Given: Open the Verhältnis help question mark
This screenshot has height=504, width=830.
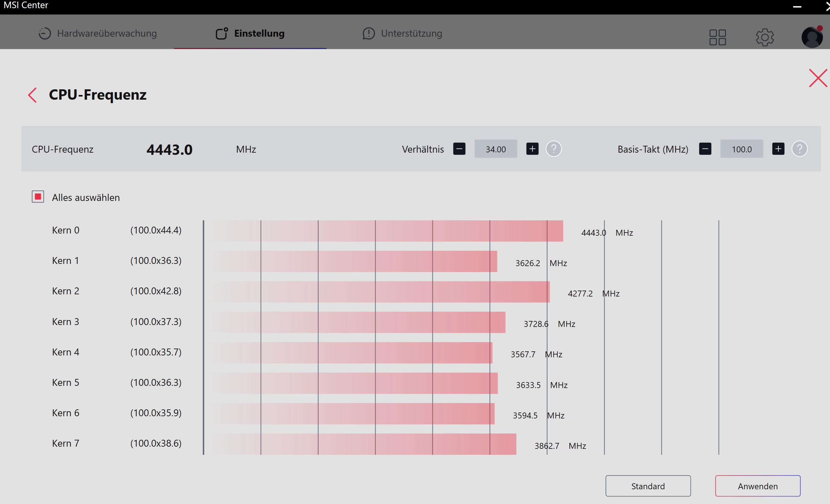Looking at the screenshot, I should click(x=553, y=149).
